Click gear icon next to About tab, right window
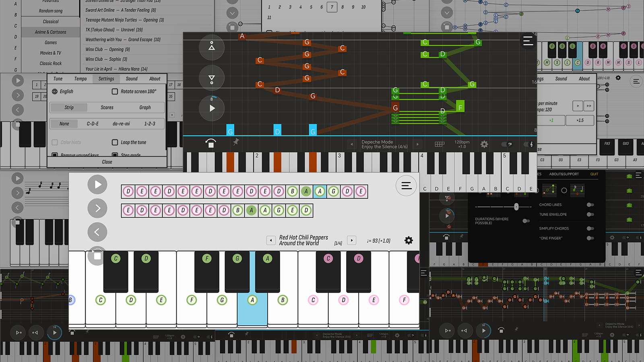 (x=618, y=78)
